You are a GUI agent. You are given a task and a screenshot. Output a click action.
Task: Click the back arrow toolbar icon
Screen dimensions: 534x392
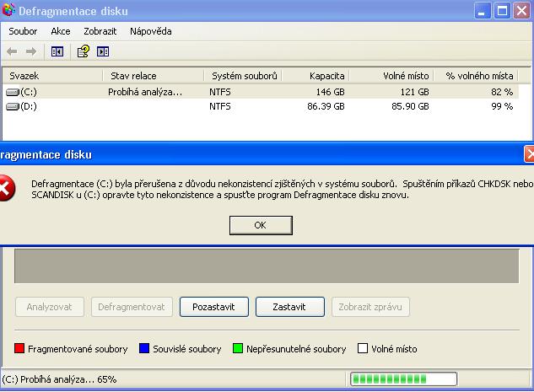pyautogui.click(x=12, y=51)
